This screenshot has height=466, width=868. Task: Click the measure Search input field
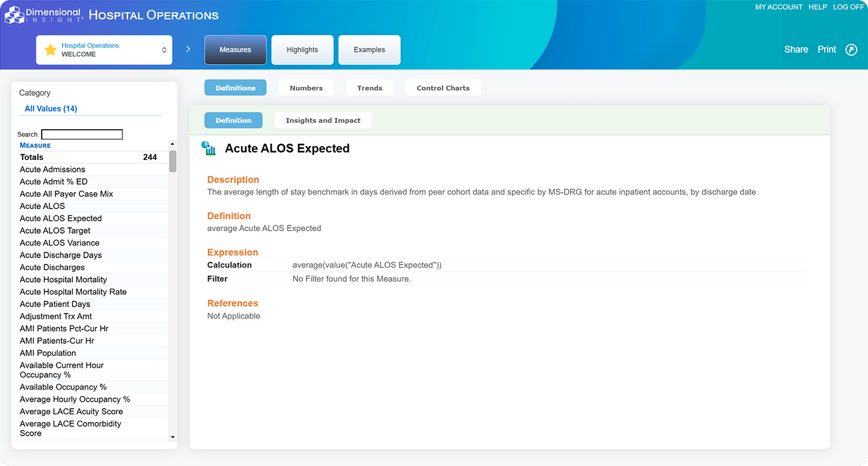(x=82, y=134)
